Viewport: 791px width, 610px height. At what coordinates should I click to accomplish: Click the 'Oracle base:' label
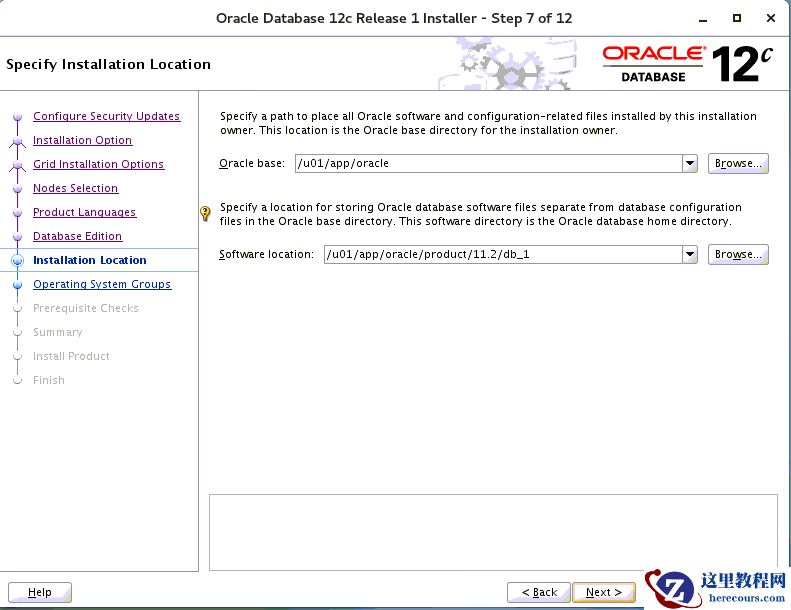(252, 163)
